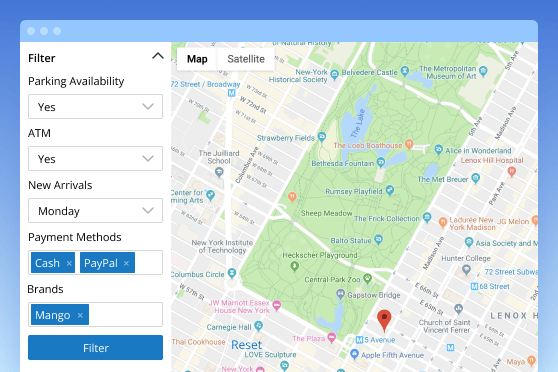Click the Columbus Circle marker
The image size is (558, 372).
[x=232, y=273]
